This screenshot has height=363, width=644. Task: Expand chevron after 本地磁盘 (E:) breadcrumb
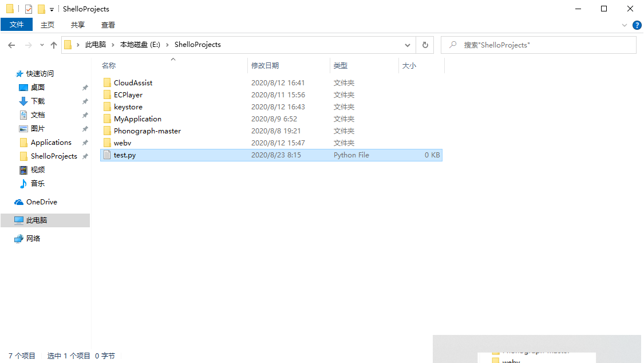point(167,45)
